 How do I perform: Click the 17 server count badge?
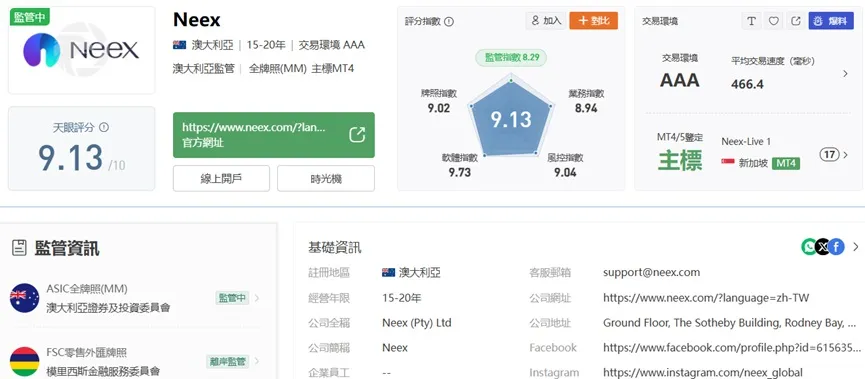coord(829,154)
